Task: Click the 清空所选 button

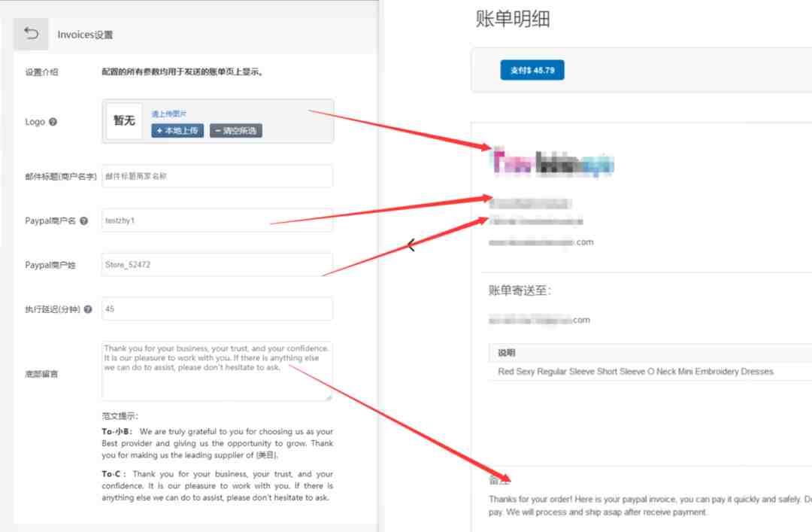Action: 236,131
